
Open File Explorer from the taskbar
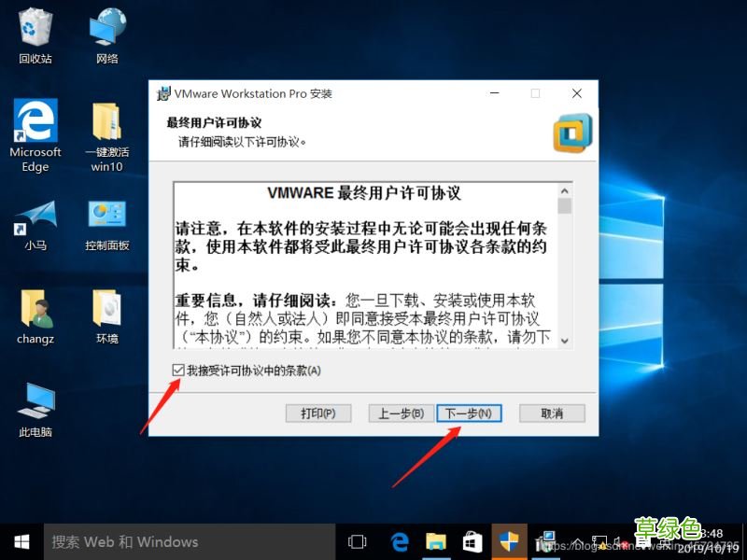[435, 542]
